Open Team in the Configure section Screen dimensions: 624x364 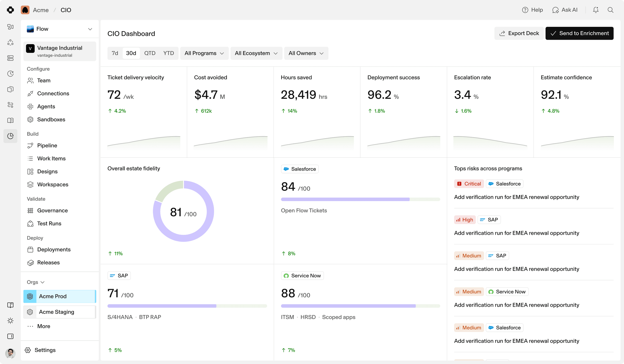tap(60, 80)
